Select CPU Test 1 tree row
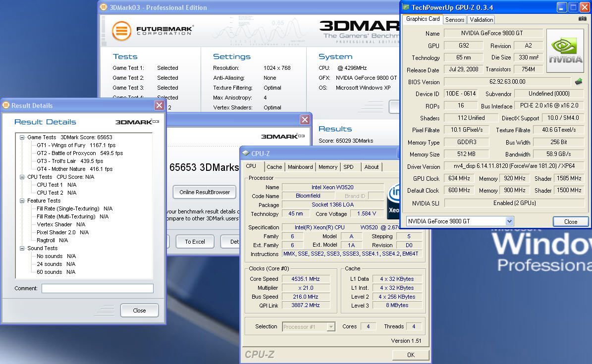This screenshot has width=592, height=364. point(56,185)
